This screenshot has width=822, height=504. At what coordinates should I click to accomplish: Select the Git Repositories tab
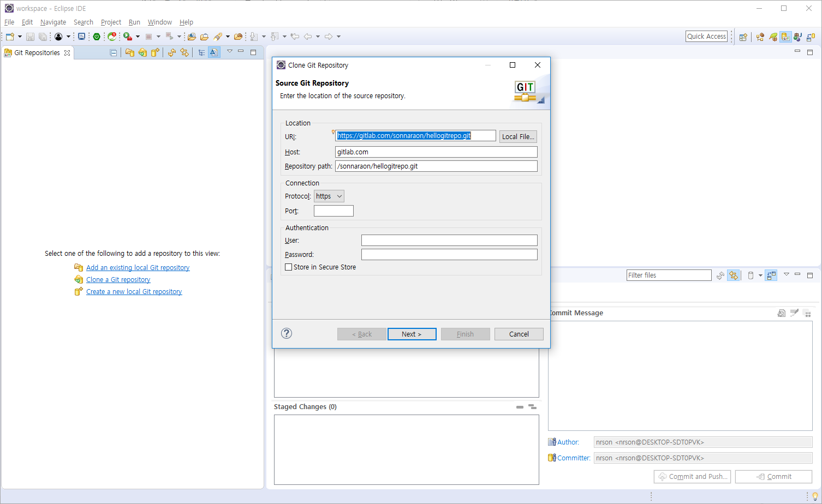(x=37, y=53)
